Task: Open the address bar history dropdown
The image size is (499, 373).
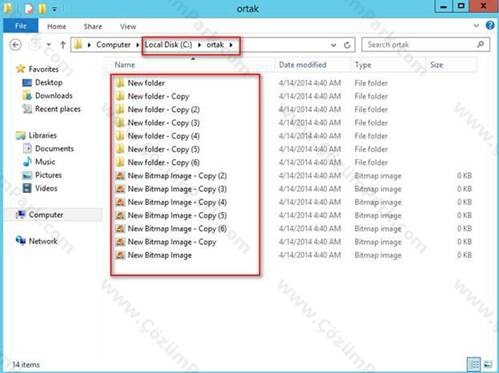Action: tap(333, 45)
